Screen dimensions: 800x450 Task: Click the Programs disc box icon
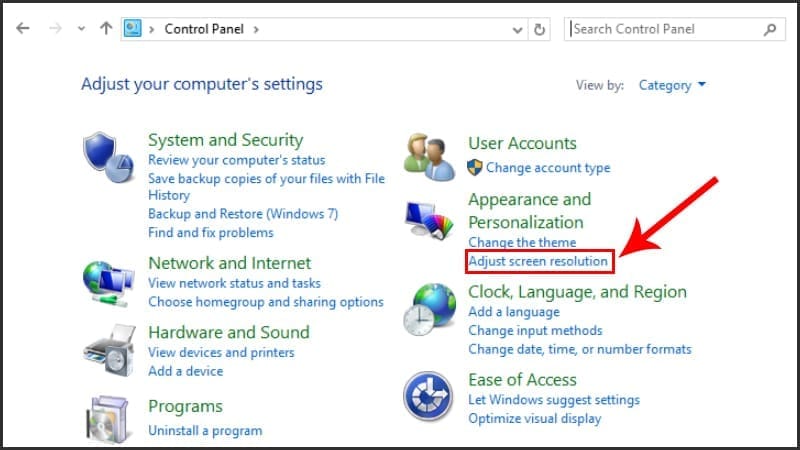coord(108,420)
